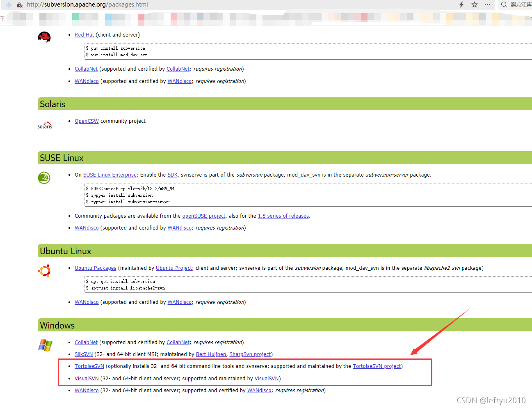The image size is (532, 409).
Task: Open 'certified by CollabNet' link above Solaris
Action: coord(178,69)
